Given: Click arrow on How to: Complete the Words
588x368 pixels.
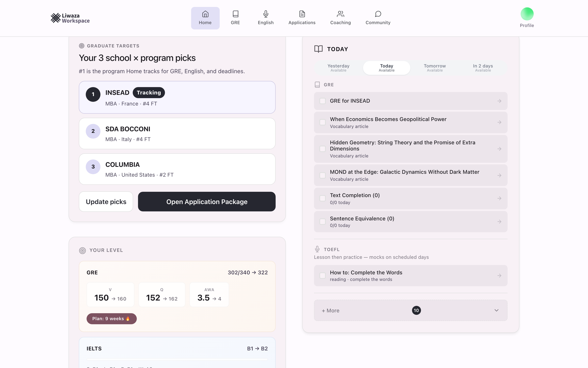Looking at the screenshot, I should tap(499, 276).
